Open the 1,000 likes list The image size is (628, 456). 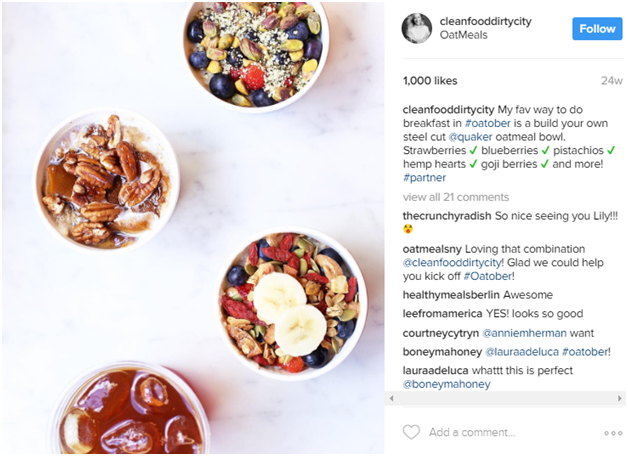[x=430, y=81]
